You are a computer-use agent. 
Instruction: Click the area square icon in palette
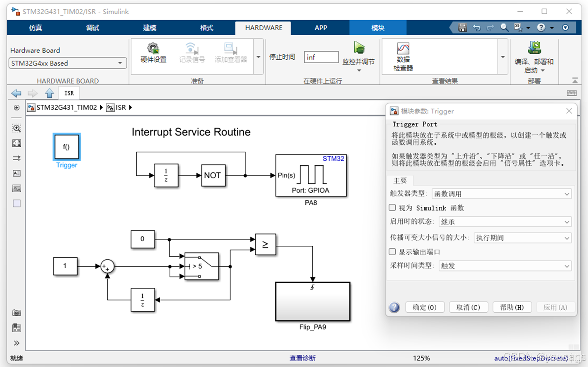[x=17, y=204]
